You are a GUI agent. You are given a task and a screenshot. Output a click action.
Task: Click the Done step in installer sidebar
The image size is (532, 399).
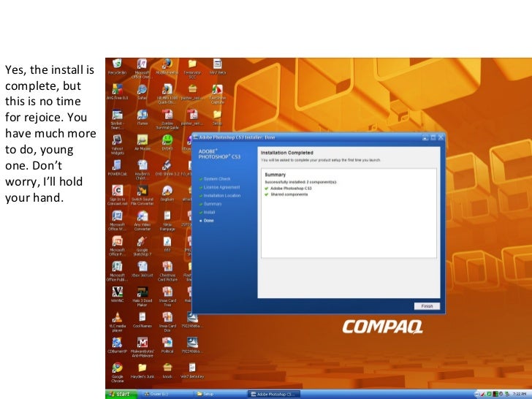pyautogui.click(x=207, y=221)
